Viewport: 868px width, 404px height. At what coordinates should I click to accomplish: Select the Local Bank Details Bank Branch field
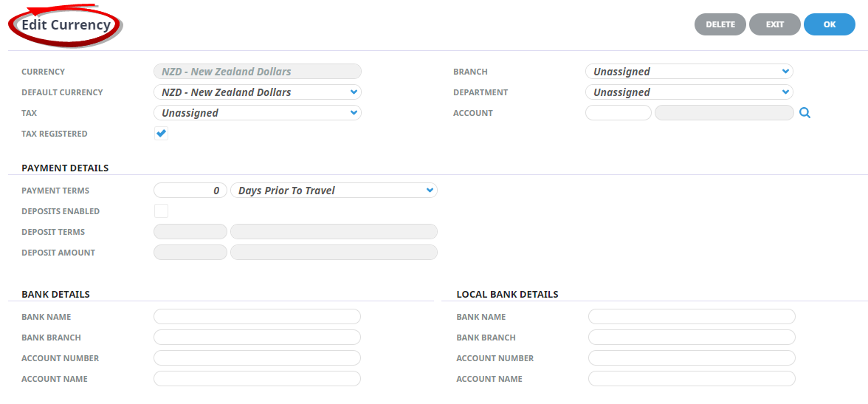(692, 338)
